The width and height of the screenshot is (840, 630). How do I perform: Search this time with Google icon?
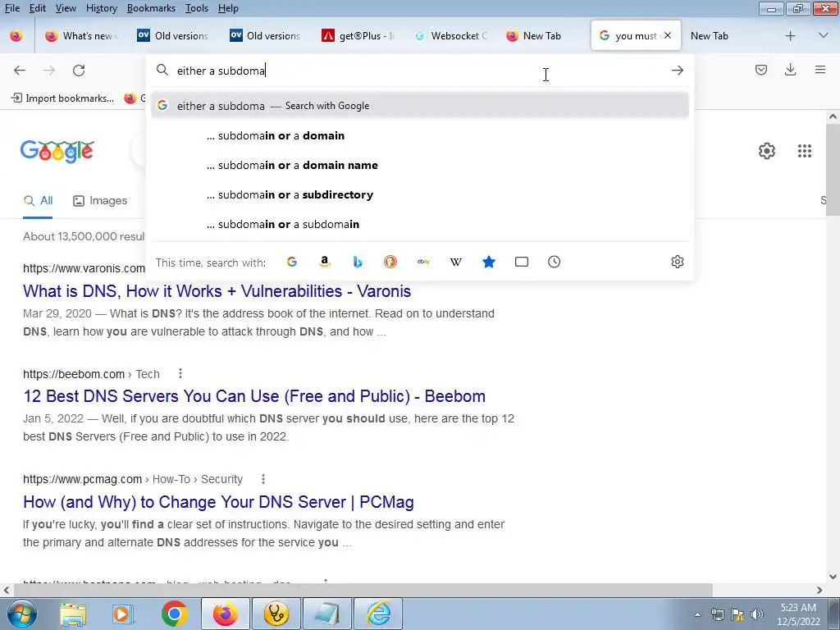(x=292, y=262)
